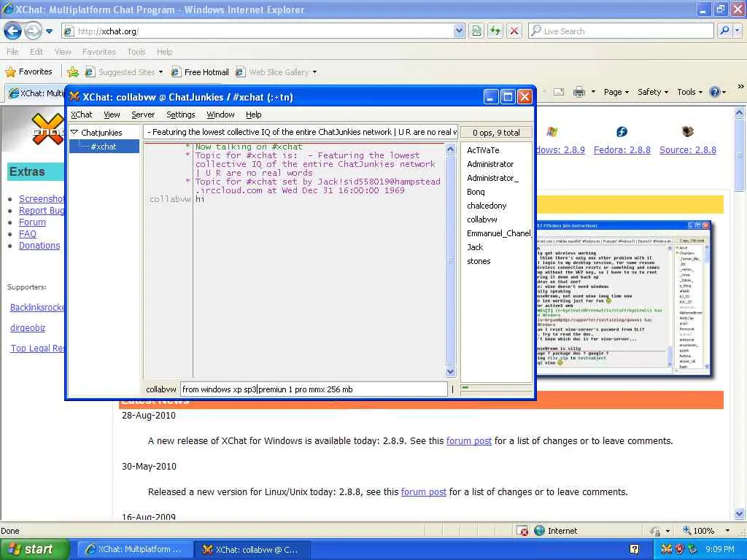Click the Fedora logo icon on webpage

(x=622, y=131)
